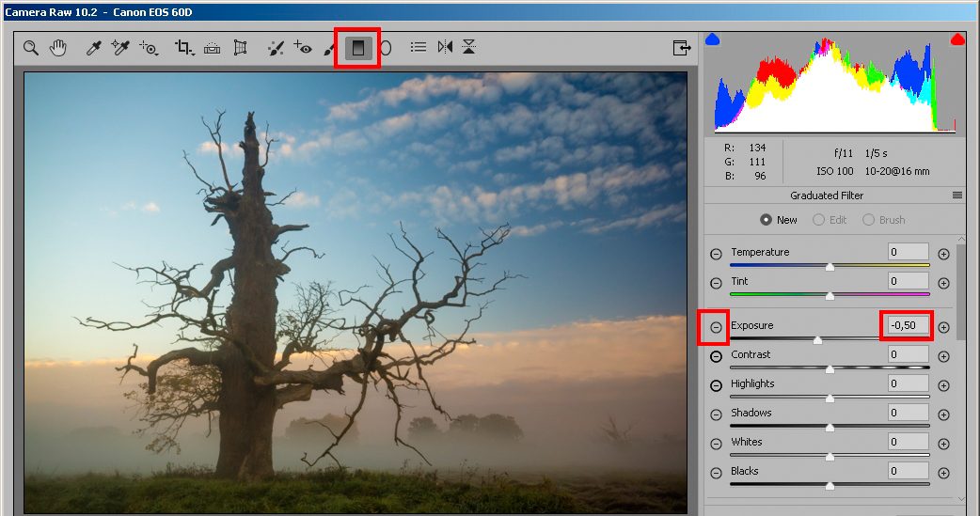The image size is (980, 516).
Task: Decrease Exposure with the minus button
Action: click(x=716, y=327)
